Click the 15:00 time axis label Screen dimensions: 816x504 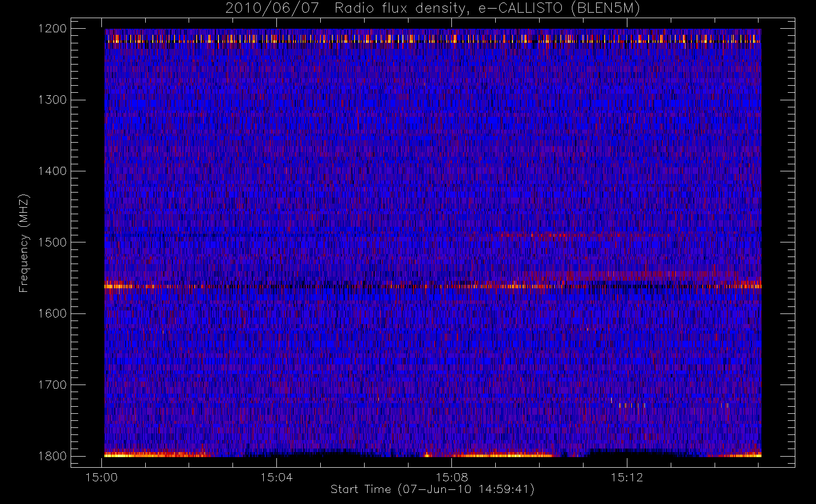102,477
